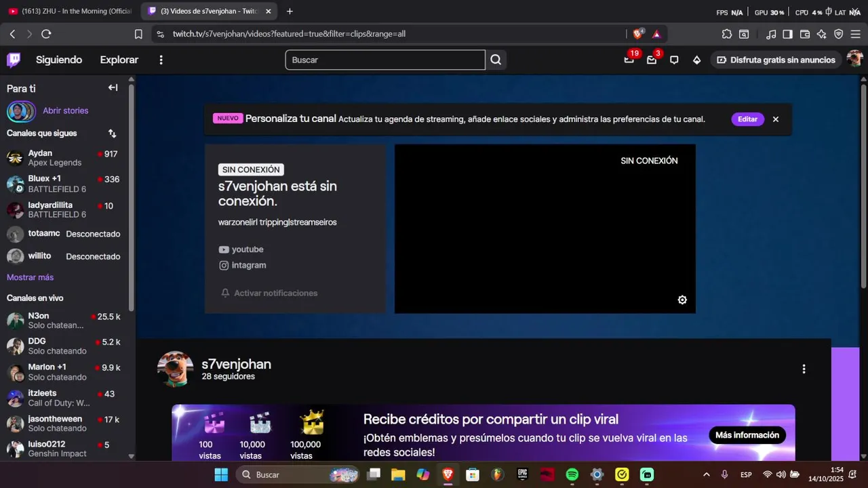Open the youtube social link
Screen dimensions: 868x488
[241, 249]
